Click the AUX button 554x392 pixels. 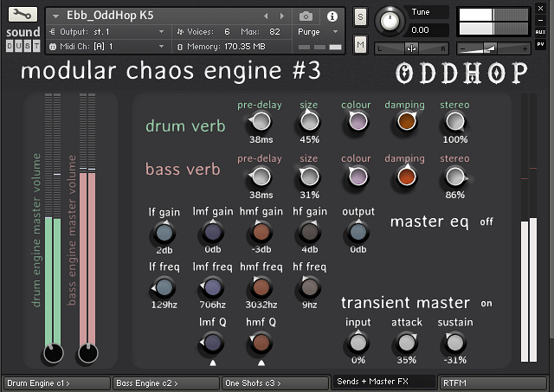tap(540, 32)
